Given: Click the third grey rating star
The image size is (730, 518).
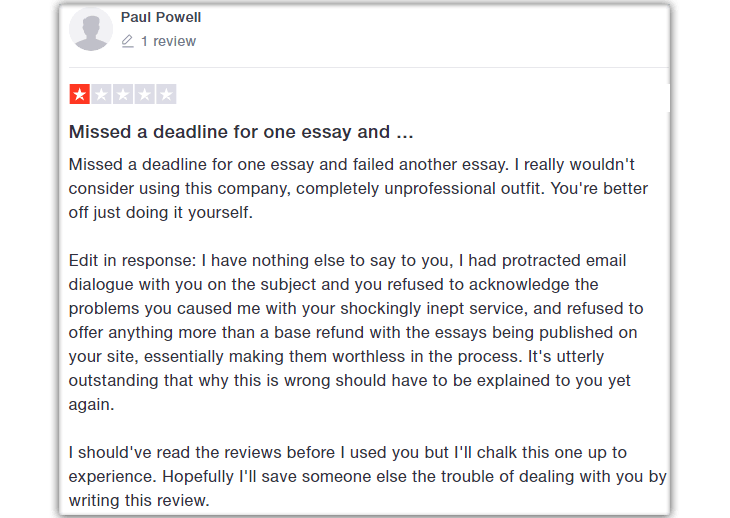Looking at the screenshot, I should pos(123,95).
